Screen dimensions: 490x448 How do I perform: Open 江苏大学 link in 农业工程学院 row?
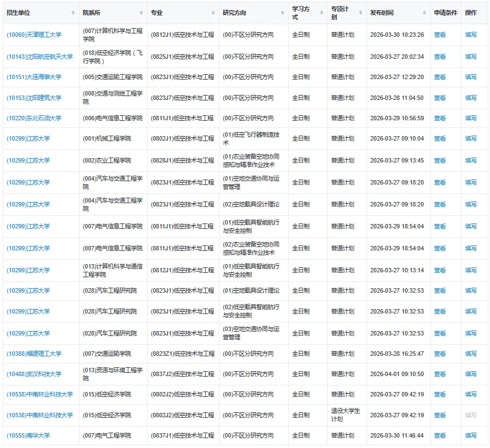(x=29, y=160)
